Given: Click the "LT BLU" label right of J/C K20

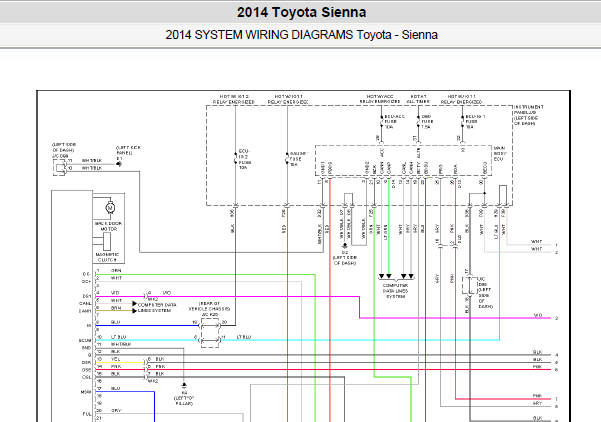Looking at the screenshot, I should tap(243, 337).
